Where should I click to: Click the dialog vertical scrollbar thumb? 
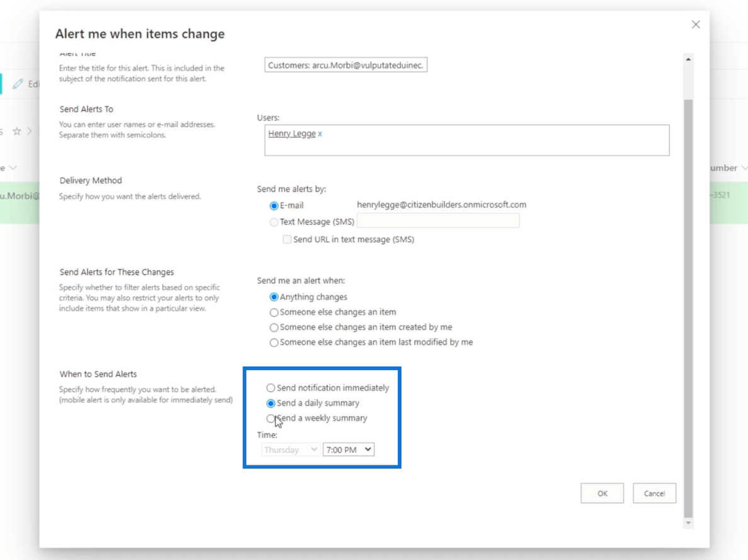pyautogui.click(x=688, y=308)
